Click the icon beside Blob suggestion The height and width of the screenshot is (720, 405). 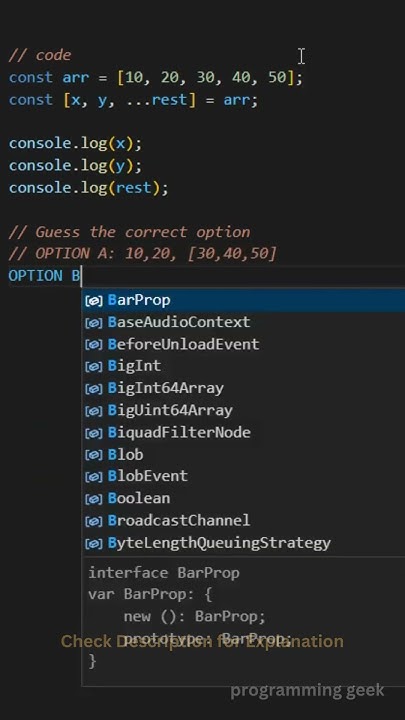[x=94, y=455]
